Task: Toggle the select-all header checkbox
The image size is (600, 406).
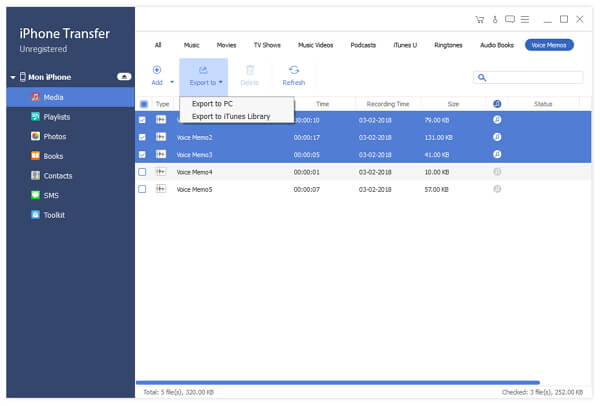Action: [144, 104]
